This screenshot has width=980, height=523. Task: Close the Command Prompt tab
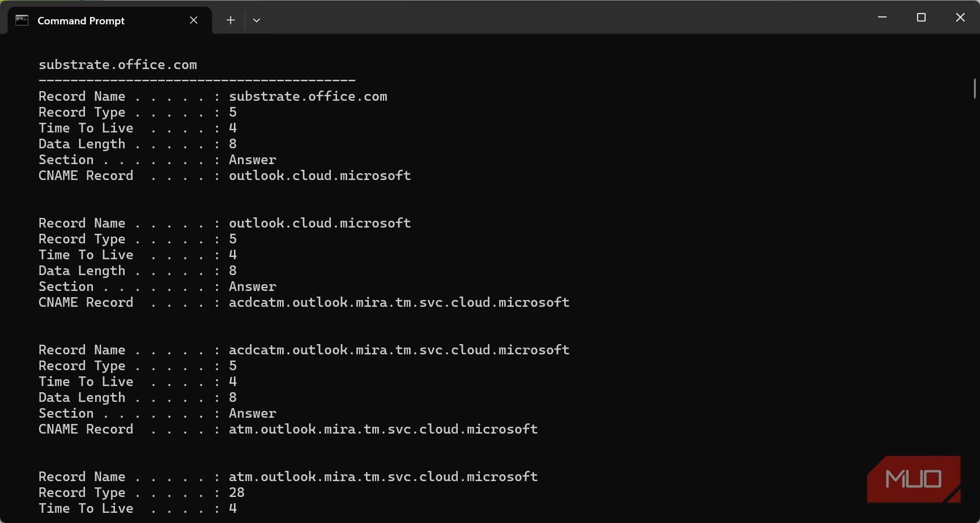coord(194,20)
